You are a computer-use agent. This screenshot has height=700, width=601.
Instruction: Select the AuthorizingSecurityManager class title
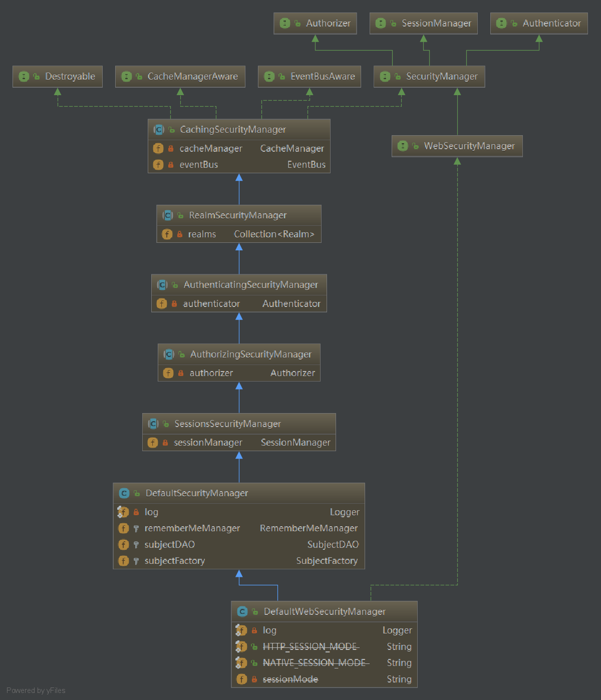coord(250,354)
